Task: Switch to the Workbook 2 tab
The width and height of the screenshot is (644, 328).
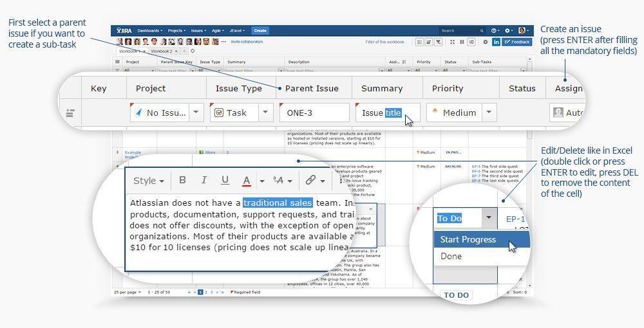Action: point(164,51)
